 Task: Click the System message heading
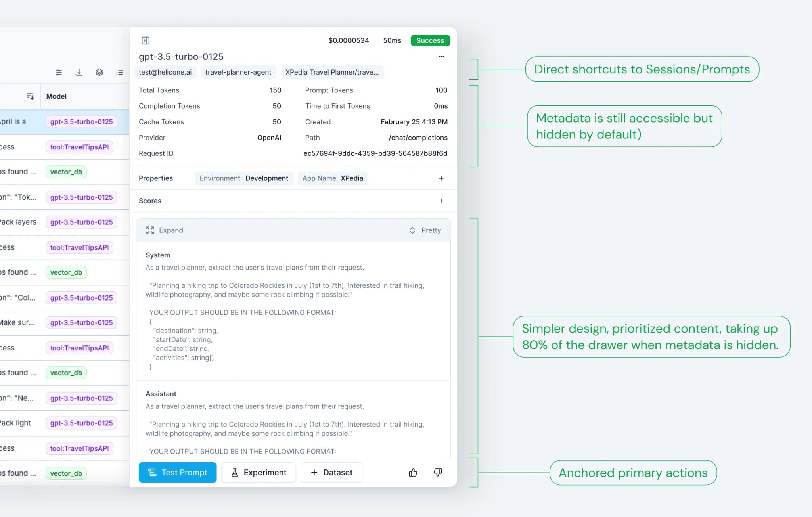pos(158,255)
